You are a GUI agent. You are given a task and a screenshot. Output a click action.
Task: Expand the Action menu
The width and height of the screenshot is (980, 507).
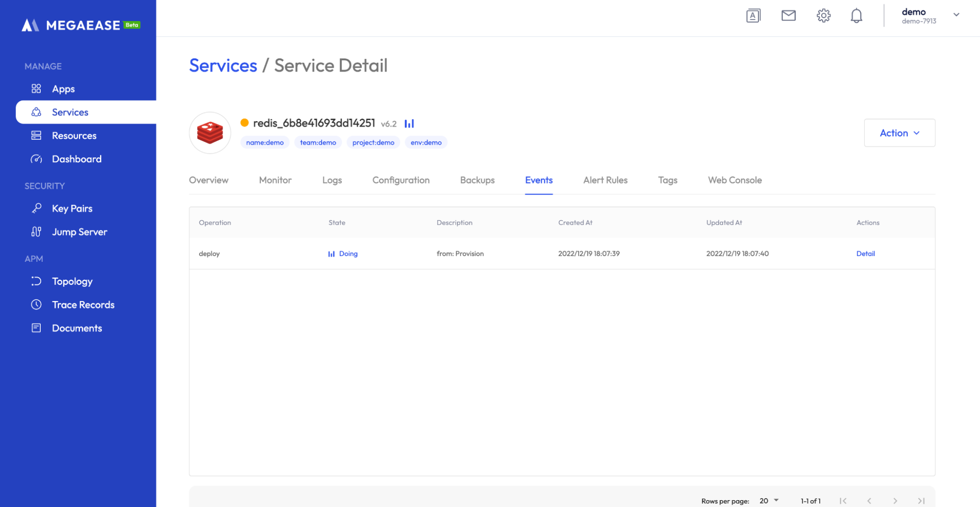899,132
